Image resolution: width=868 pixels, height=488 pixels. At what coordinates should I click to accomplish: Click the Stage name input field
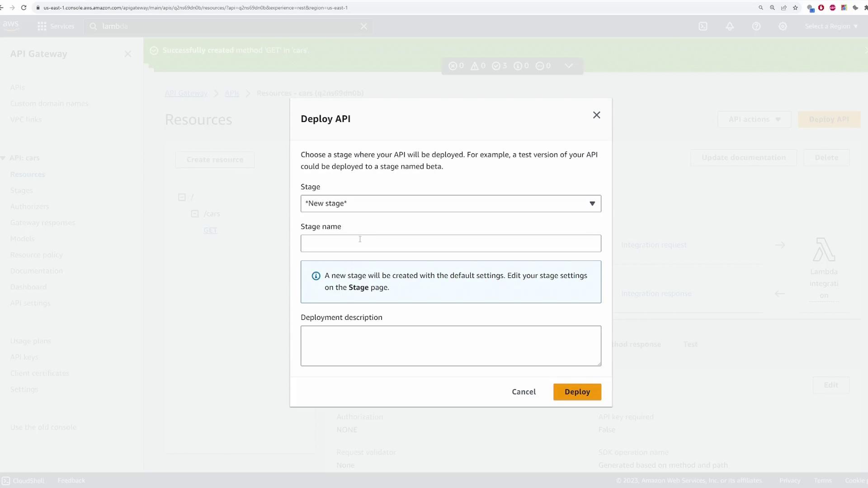click(x=450, y=244)
